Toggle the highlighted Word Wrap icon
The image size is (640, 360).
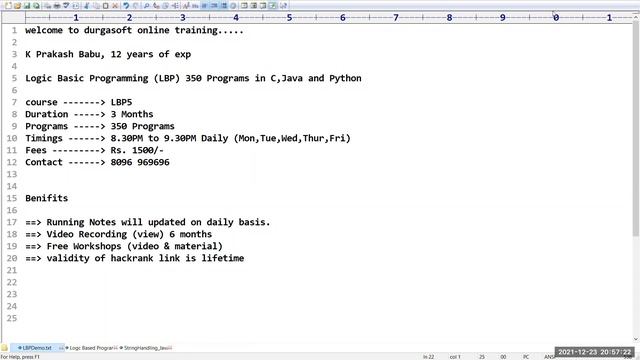(x=204, y=6)
